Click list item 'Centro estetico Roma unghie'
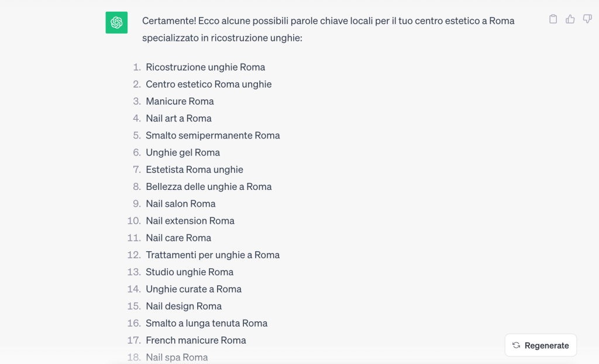The height and width of the screenshot is (364, 599). pyautogui.click(x=209, y=84)
